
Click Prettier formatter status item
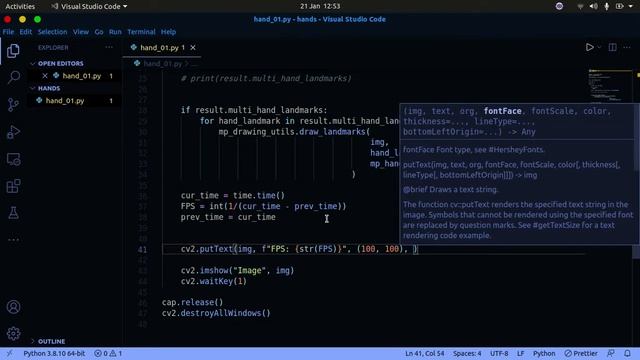click(581, 353)
